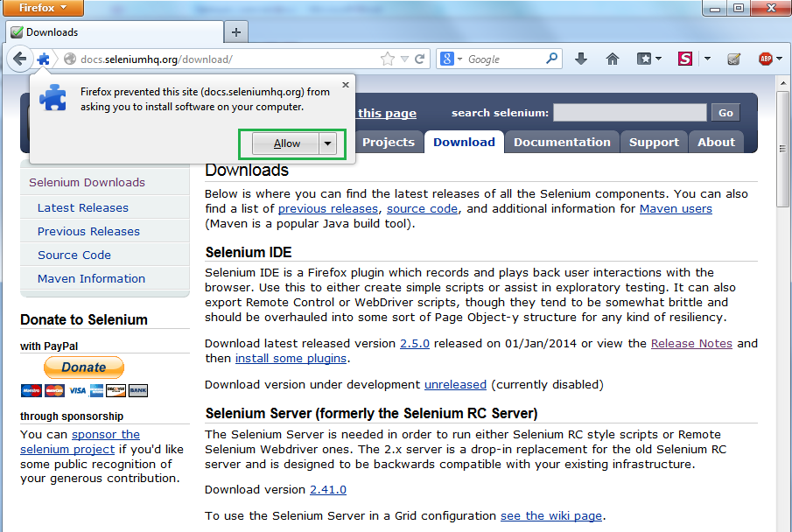Download Selenium IDE version 2.5.0 link

coord(415,344)
